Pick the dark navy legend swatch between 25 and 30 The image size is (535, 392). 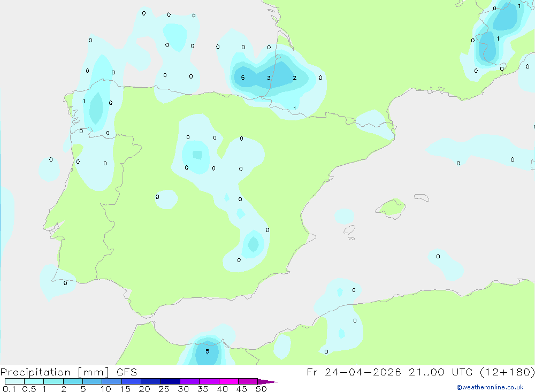point(170,381)
